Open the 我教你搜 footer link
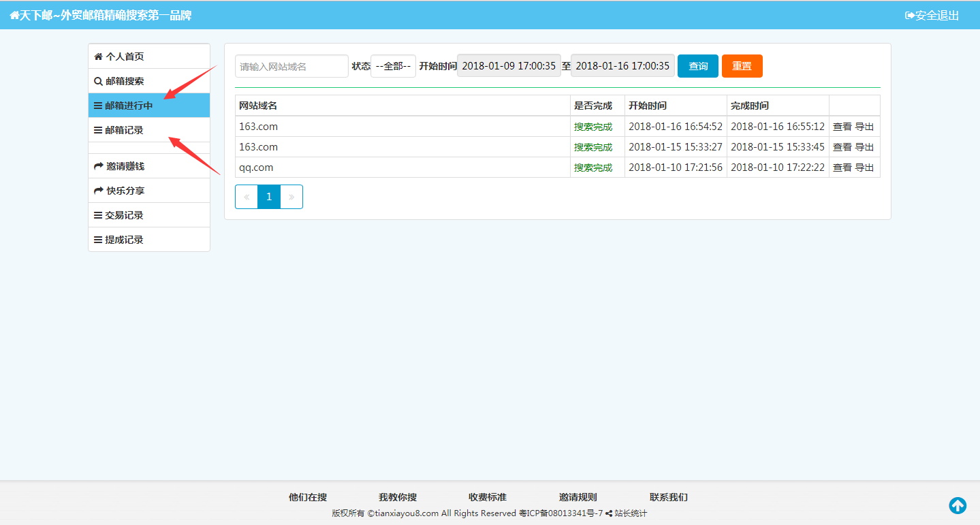The width and height of the screenshot is (980, 525). 398,497
